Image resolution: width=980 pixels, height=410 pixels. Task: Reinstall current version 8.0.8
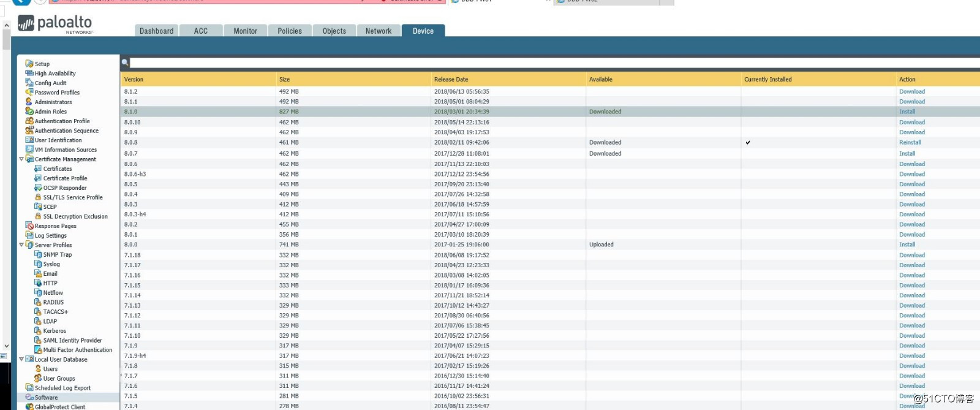pos(910,142)
